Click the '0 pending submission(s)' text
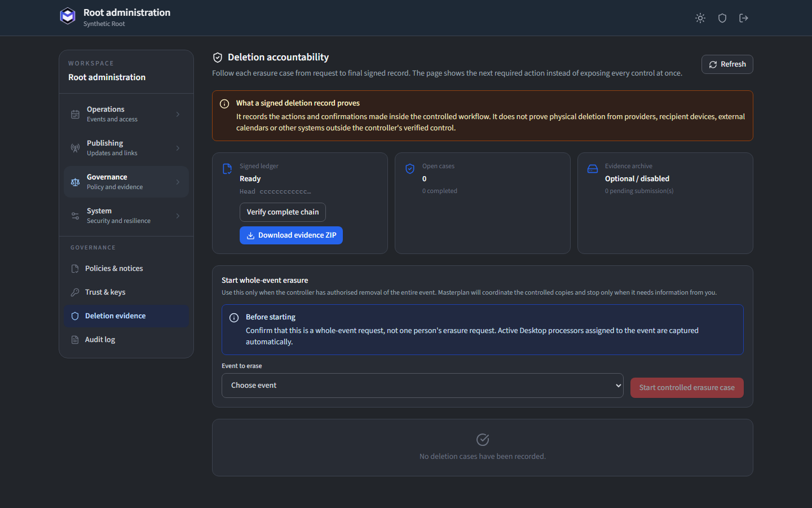The image size is (812, 508). (639, 191)
